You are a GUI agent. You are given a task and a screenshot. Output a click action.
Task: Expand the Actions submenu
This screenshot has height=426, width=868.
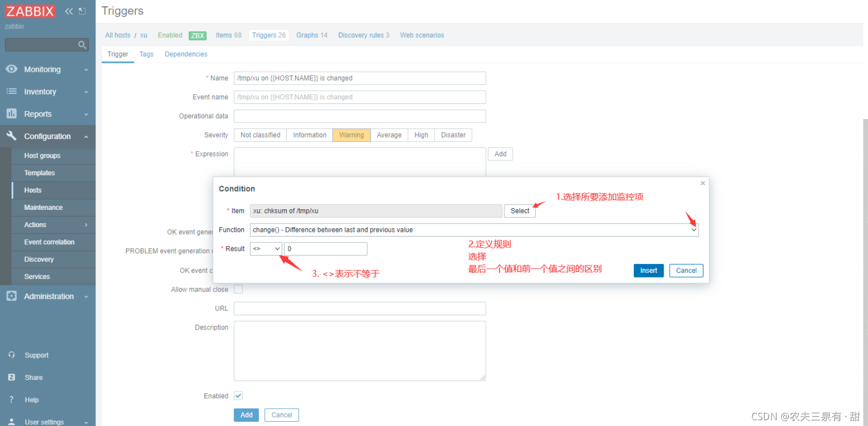pos(86,225)
